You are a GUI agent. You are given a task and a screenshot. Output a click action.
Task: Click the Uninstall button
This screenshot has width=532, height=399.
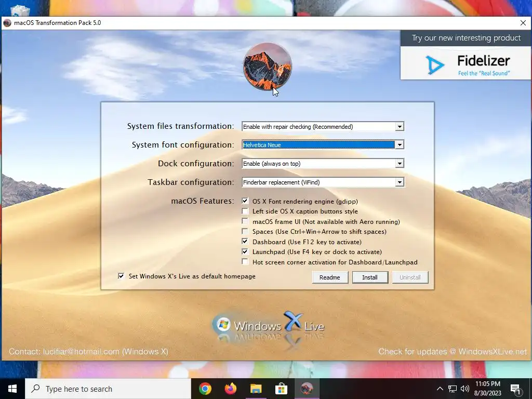(410, 277)
